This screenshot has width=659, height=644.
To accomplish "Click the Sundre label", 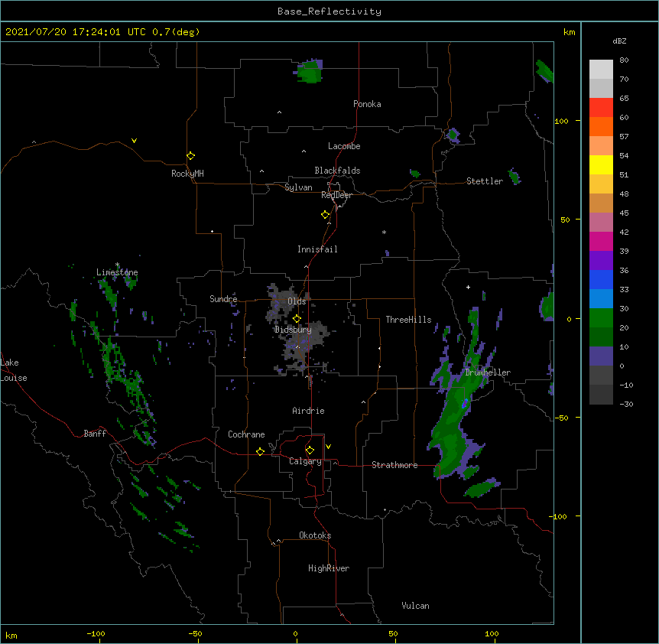I will point(223,299).
